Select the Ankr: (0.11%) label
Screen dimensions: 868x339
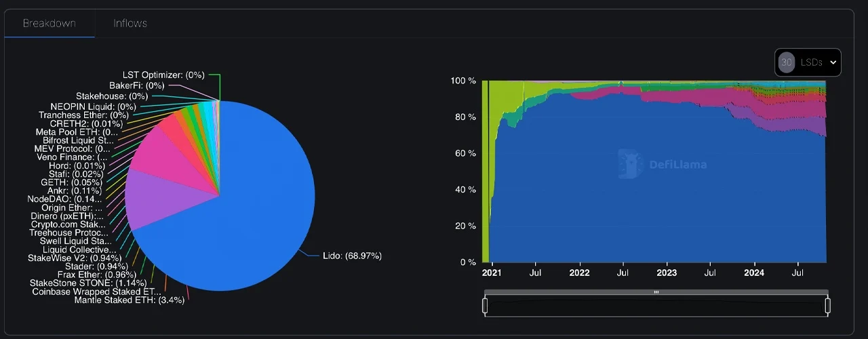75,191
